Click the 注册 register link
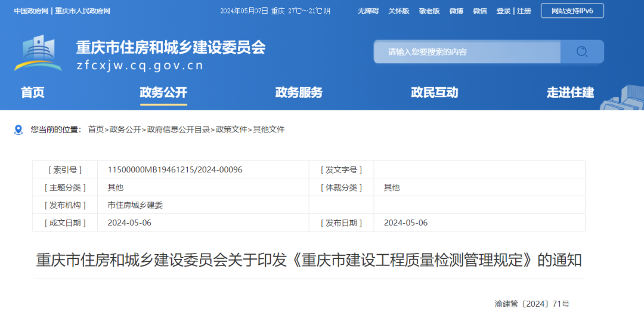This screenshot has width=644, height=315. 524,11
